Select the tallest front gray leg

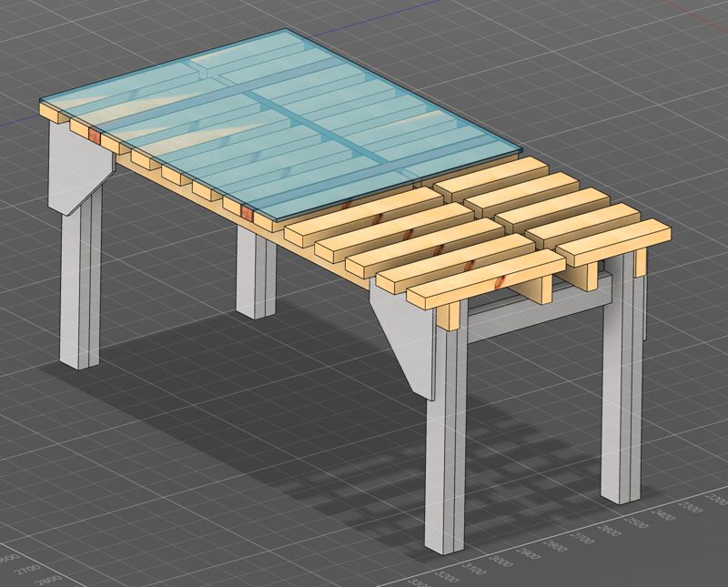(x=446, y=446)
